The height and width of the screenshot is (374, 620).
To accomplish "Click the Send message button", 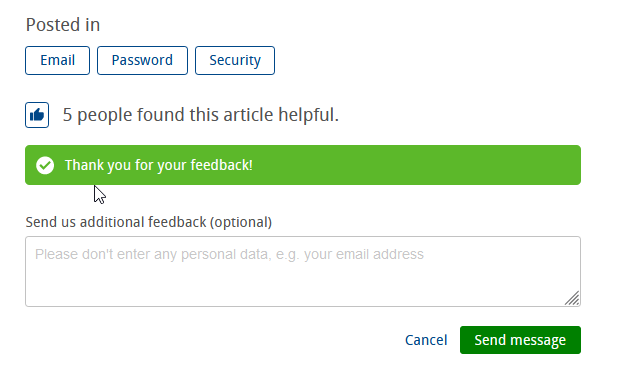I will pyautogui.click(x=520, y=340).
